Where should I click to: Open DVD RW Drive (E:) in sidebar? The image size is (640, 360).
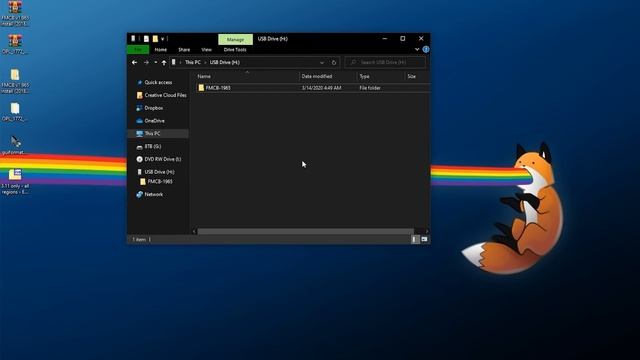click(162, 159)
